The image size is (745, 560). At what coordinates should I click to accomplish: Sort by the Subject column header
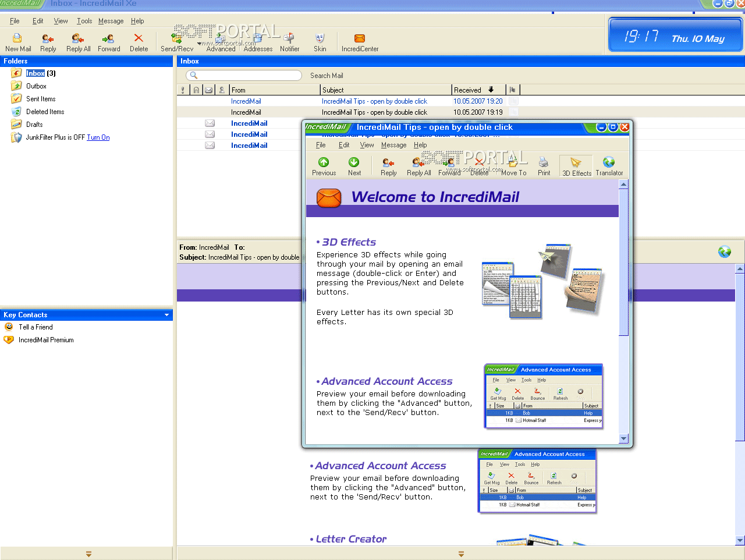pyautogui.click(x=386, y=90)
